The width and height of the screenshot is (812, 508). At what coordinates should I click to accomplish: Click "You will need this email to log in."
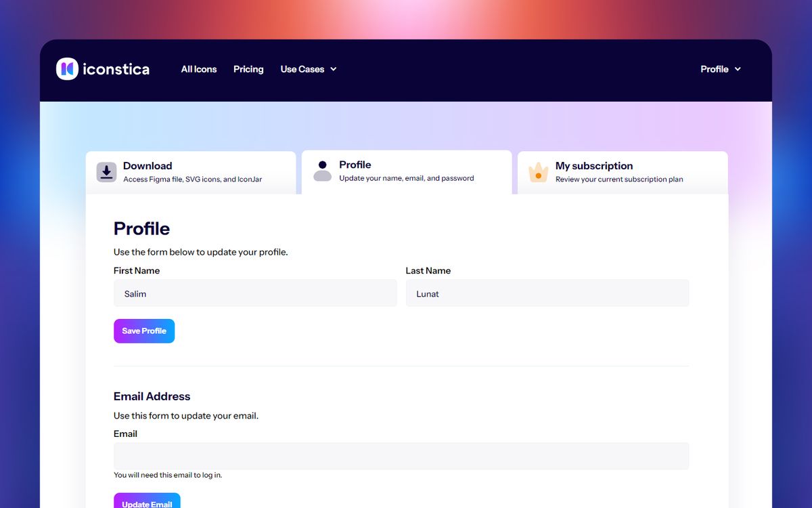pyautogui.click(x=168, y=475)
